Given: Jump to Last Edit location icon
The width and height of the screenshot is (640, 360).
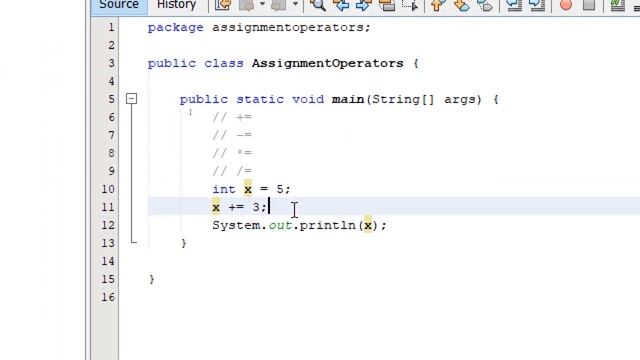Looking at the screenshot, I should pyautogui.click(x=223, y=5).
